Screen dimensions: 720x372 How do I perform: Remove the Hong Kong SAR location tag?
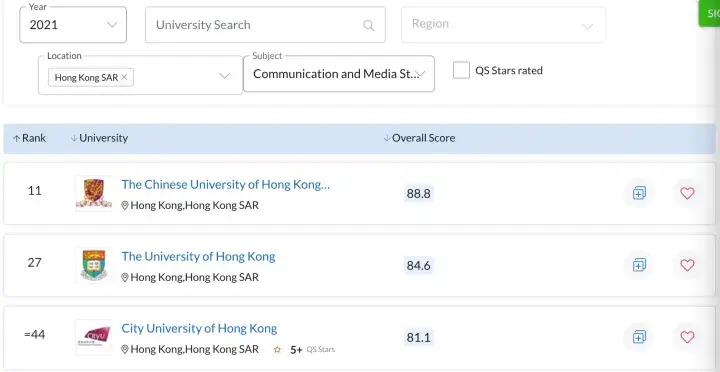124,77
